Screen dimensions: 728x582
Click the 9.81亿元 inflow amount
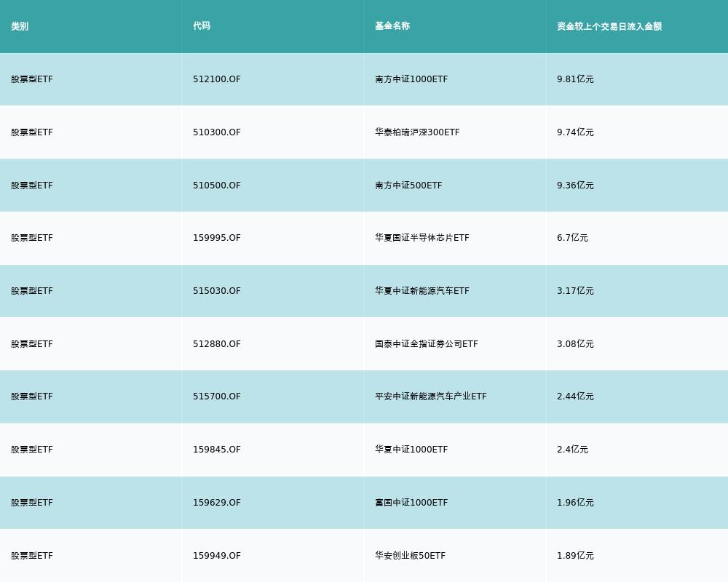pyautogui.click(x=575, y=79)
